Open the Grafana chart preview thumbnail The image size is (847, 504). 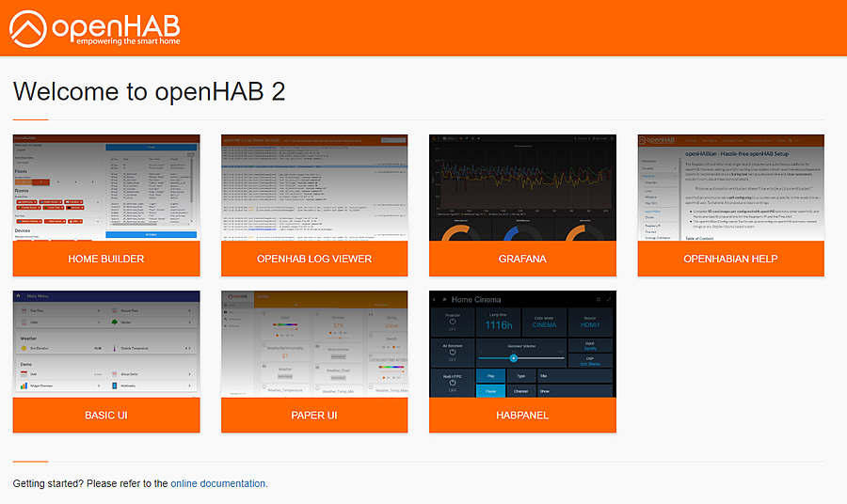[x=522, y=187]
